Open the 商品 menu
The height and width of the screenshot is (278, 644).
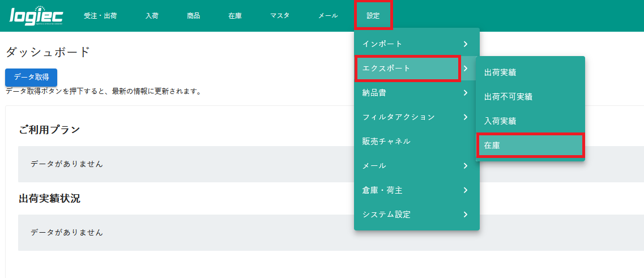(x=193, y=16)
